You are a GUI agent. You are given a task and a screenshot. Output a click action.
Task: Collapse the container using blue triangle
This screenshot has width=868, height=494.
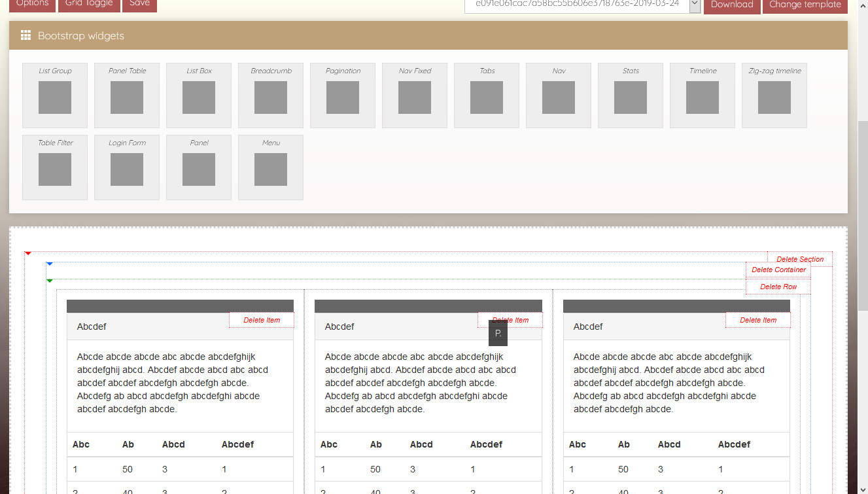[49, 264]
